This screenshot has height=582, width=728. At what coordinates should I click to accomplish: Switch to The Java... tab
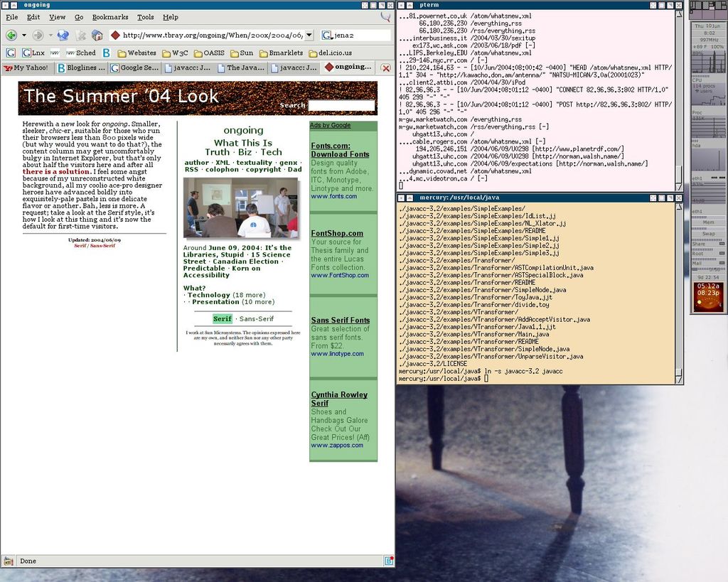[240, 68]
